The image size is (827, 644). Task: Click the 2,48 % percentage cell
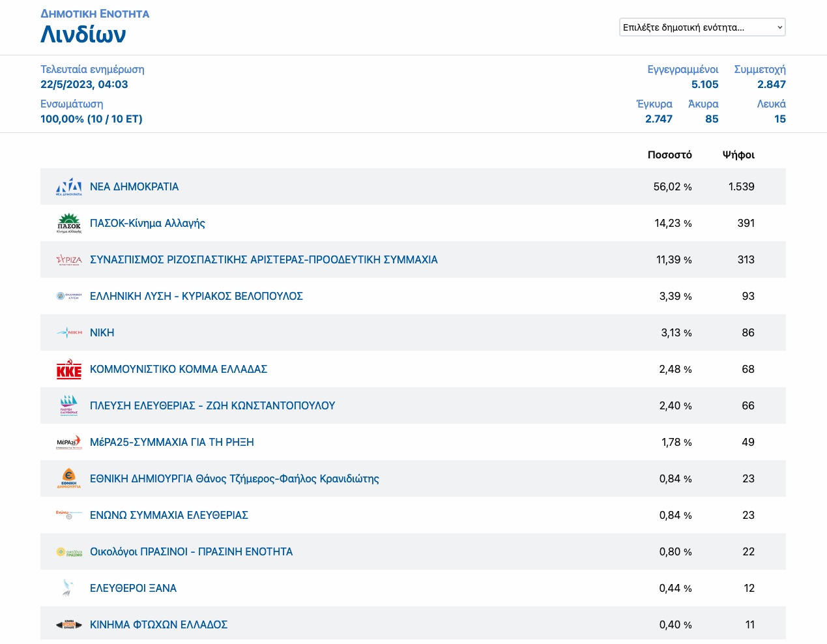click(x=676, y=369)
